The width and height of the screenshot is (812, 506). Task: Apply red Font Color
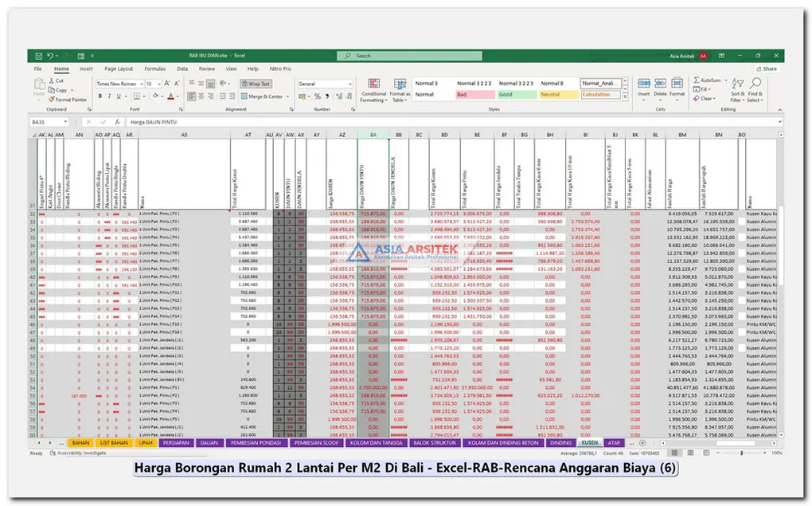[x=170, y=96]
